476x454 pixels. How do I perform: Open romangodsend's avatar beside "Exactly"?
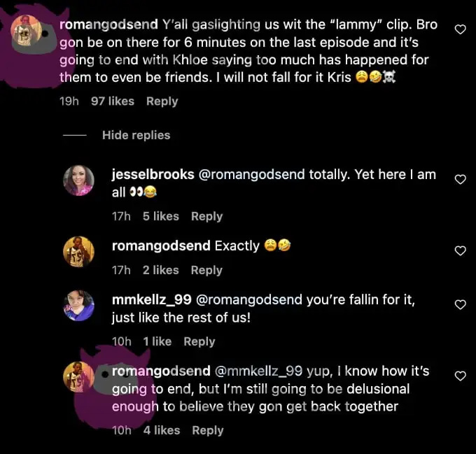(78, 252)
